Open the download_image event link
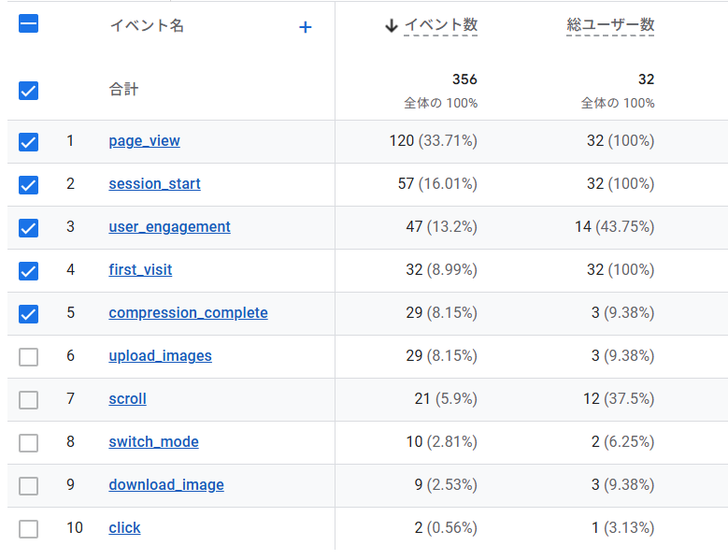 point(166,485)
